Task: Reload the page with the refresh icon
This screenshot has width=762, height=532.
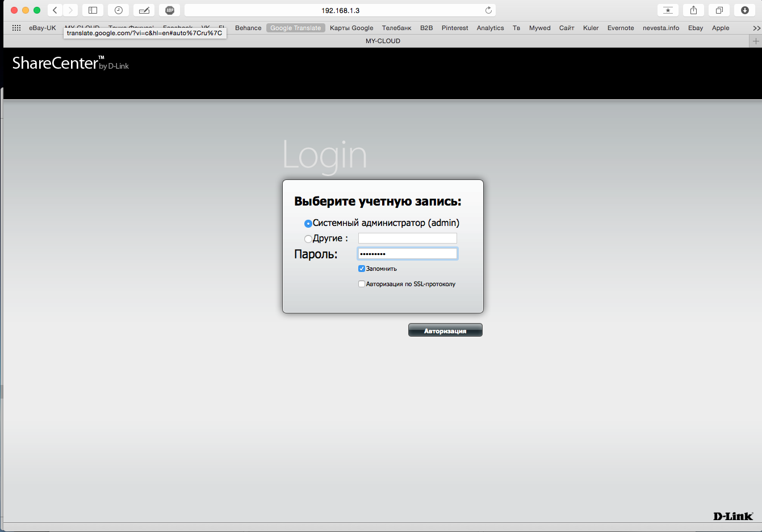Action: coord(488,10)
